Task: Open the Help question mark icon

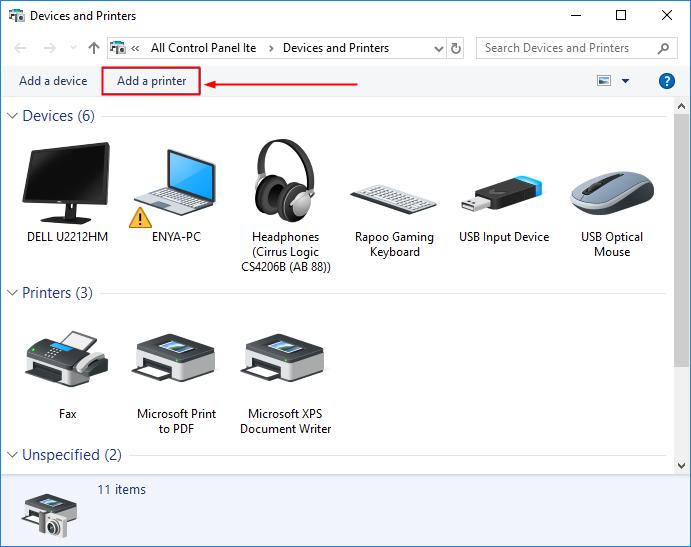Action: click(x=667, y=81)
